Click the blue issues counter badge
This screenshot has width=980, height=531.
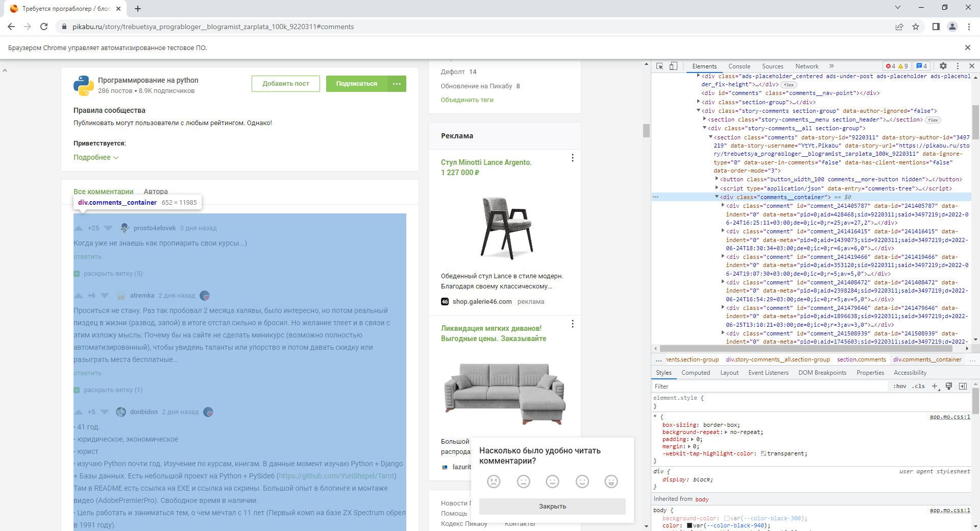[922, 66]
